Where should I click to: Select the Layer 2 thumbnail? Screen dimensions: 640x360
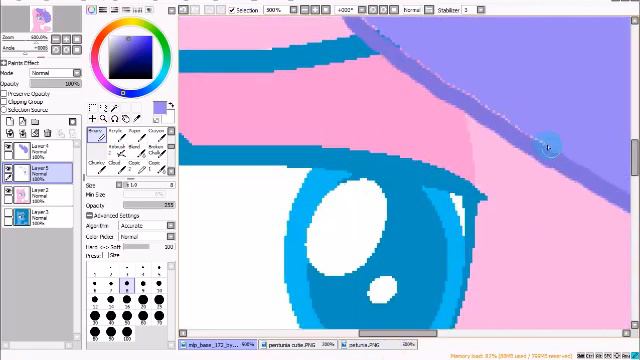(22, 195)
